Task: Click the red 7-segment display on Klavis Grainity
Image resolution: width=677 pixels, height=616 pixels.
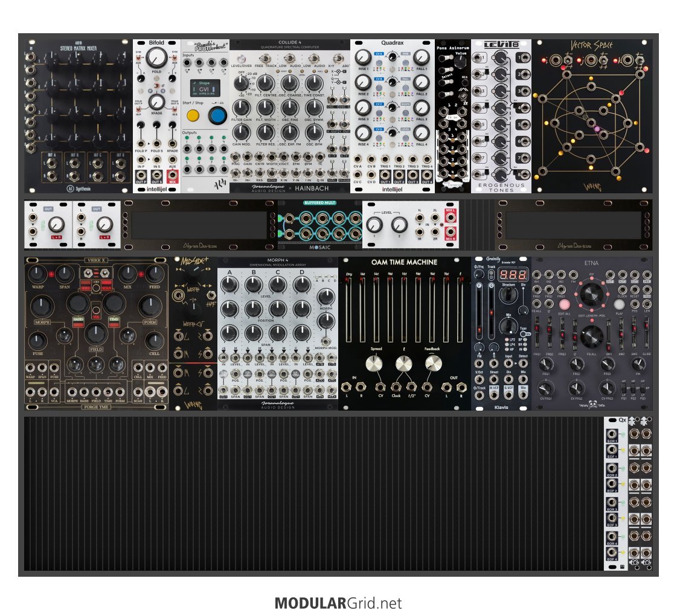Action: point(513,275)
